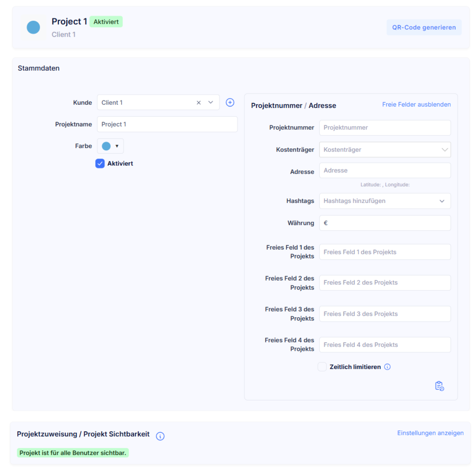The image size is (476, 469).
Task: Click the plus icon to add a new client
Action: point(230,102)
